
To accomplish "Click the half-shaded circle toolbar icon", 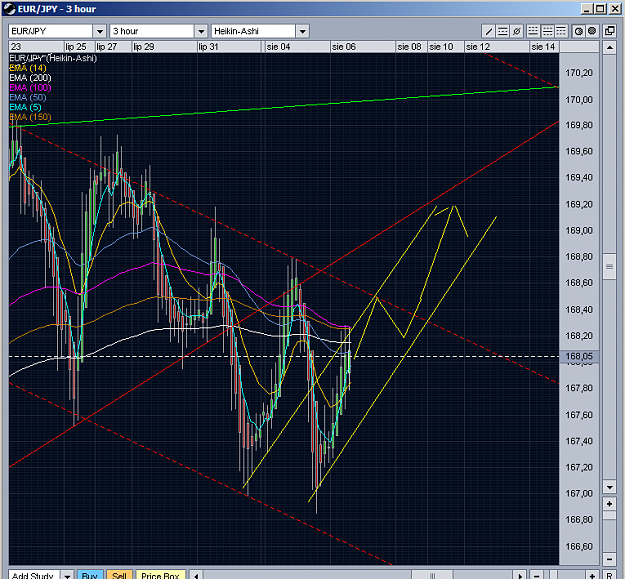I will [x=578, y=31].
